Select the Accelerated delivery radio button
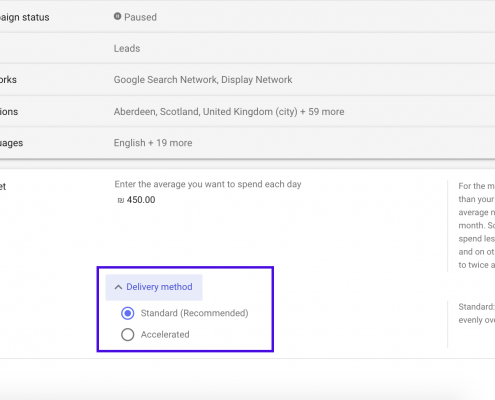 [x=128, y=335]
